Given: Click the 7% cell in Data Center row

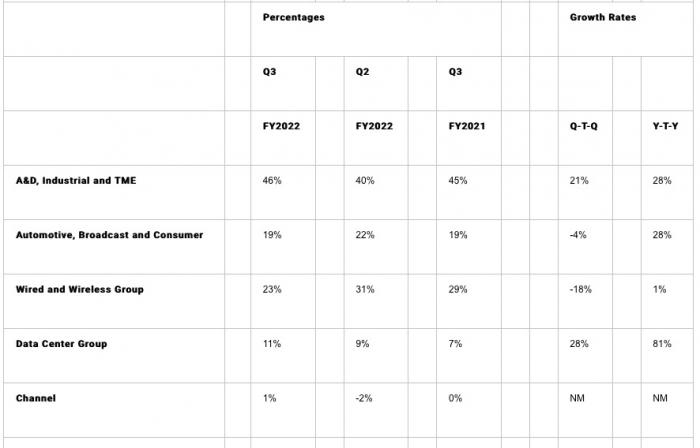Looking at the screenshot, I should (455, 344).
